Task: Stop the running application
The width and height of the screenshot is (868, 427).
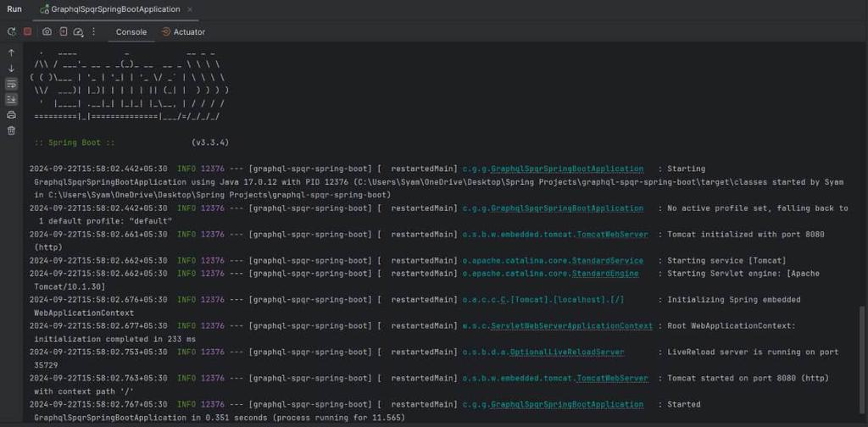Action: (27, 32)
